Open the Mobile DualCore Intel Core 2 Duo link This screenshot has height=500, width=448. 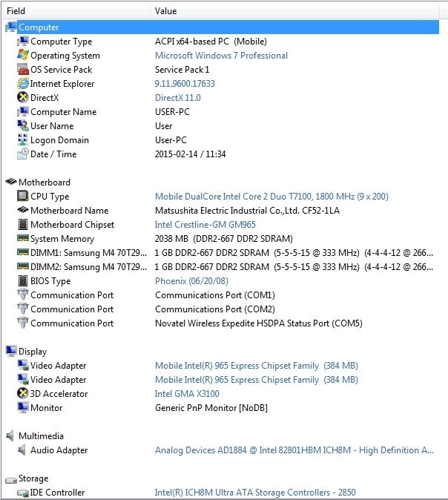point(271,197)
